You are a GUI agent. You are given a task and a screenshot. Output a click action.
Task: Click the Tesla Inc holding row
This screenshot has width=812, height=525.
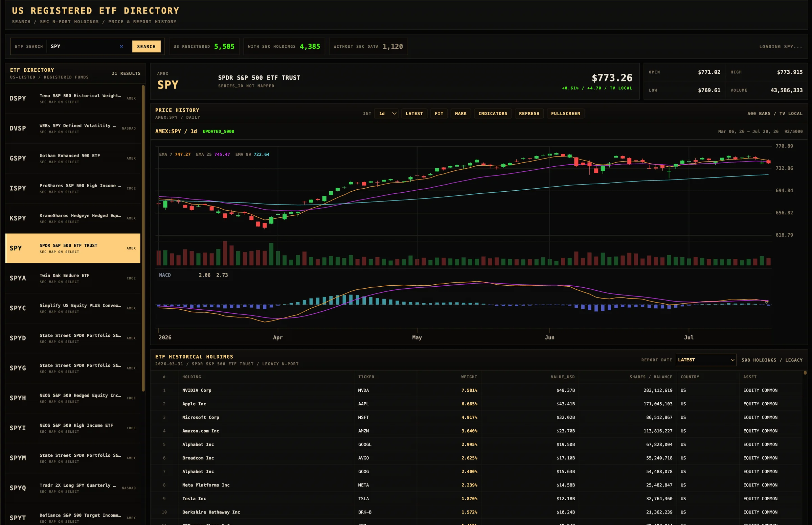[x=476, y=499]
